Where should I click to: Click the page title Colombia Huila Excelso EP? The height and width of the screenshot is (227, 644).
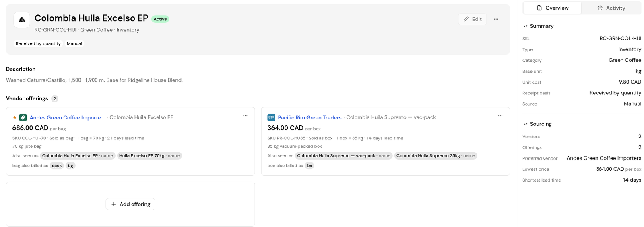(91, 18)
